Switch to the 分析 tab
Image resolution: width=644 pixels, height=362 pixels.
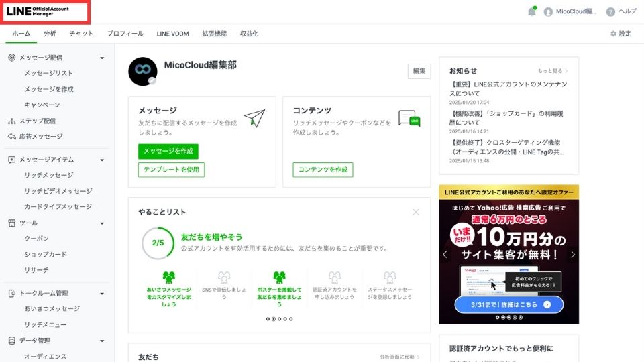(x=50, y=34)
